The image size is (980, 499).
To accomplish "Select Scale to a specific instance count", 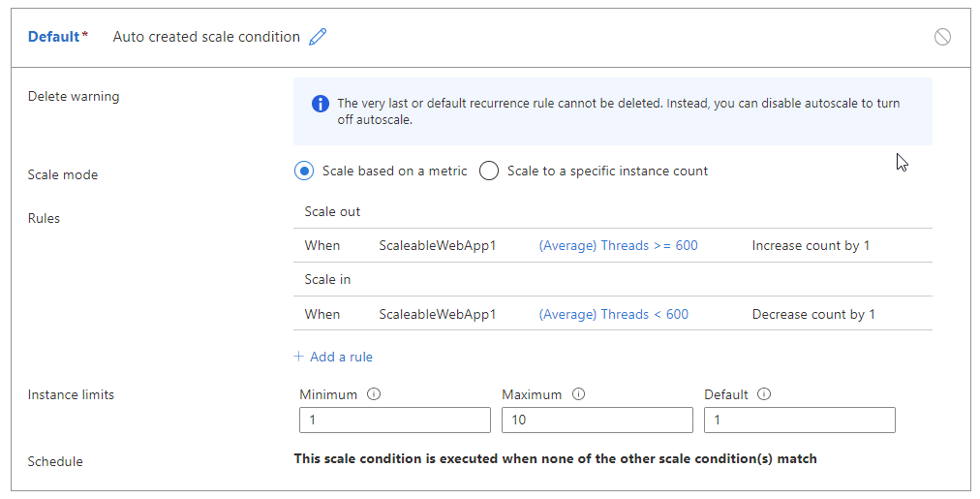I will 489,172.
